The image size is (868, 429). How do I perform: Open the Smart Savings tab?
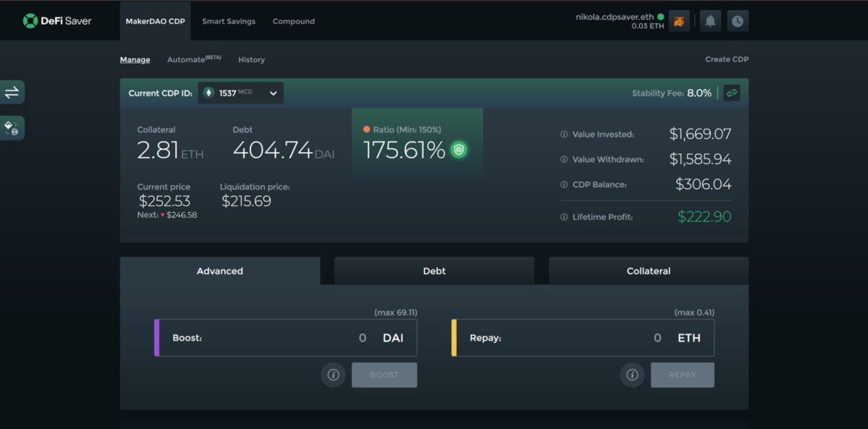pyautogui.click(x=229, y=21)
